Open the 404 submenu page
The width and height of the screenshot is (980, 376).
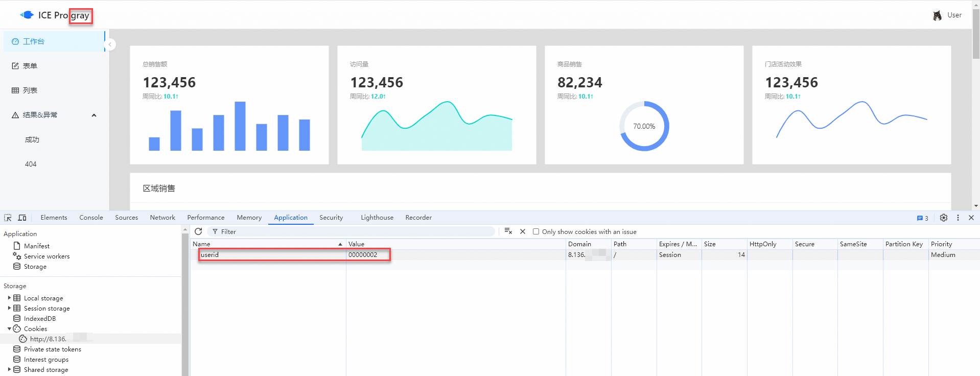[31, 164]
